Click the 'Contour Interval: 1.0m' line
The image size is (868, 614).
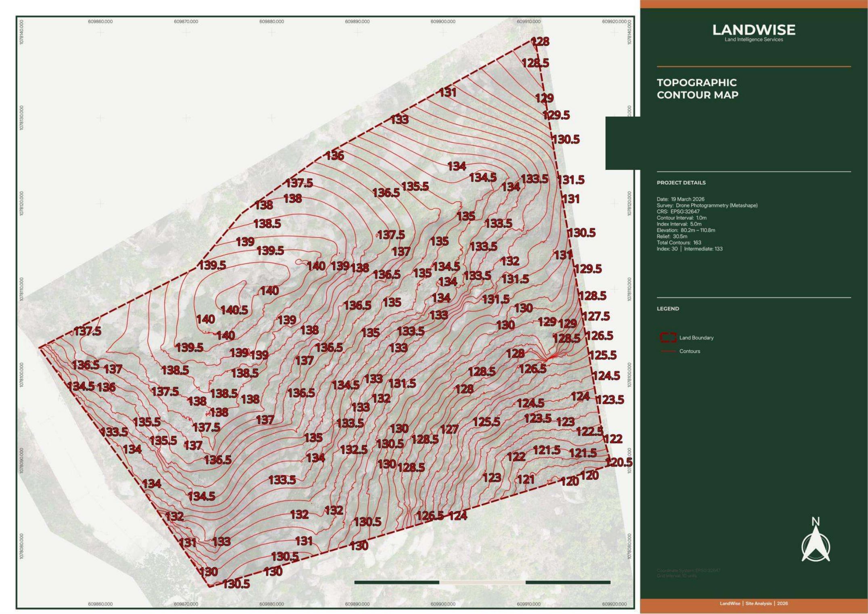point(681,218)
